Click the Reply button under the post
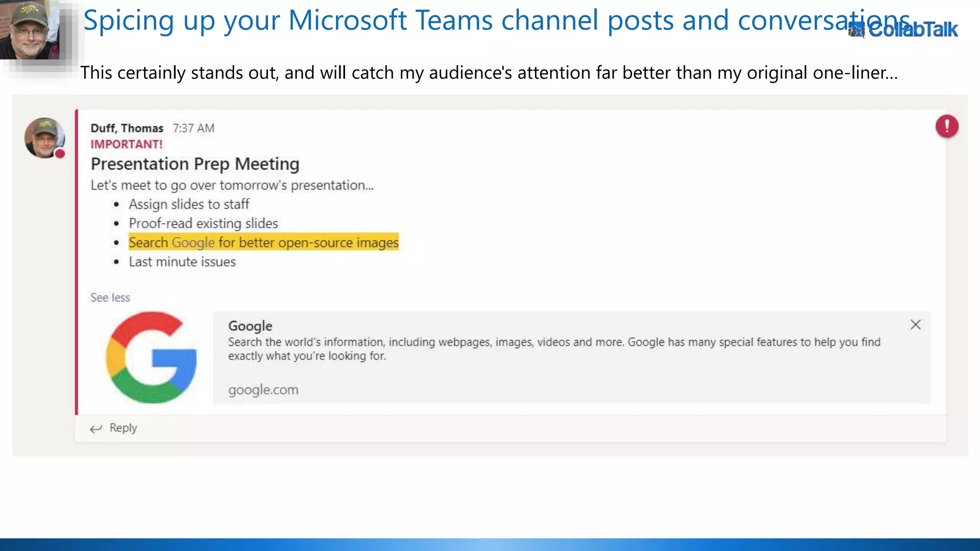 tap(113, 428)
